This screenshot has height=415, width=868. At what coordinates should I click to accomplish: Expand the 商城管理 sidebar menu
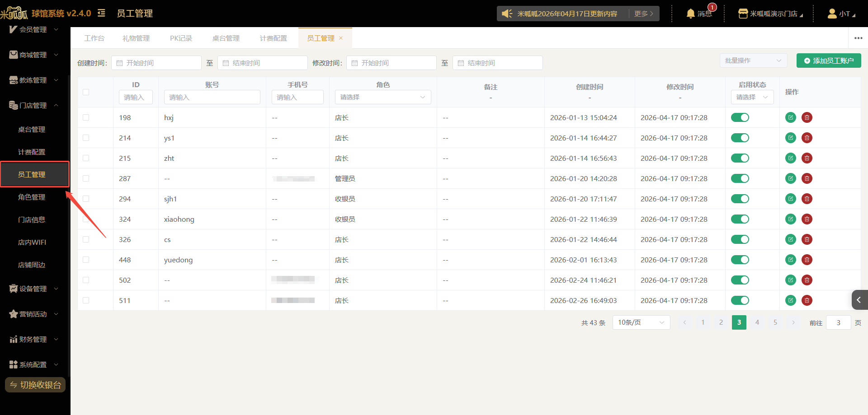coord(34,55)
